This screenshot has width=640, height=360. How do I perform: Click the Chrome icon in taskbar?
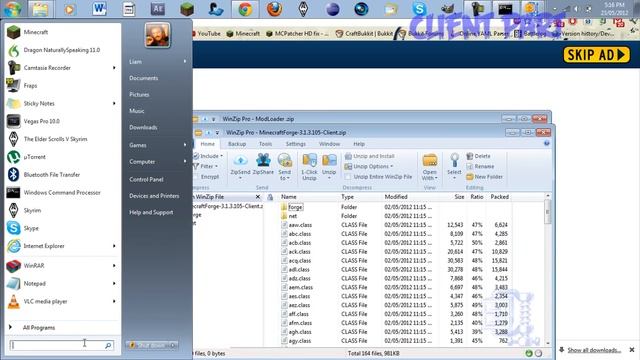(x=245, y=9)
